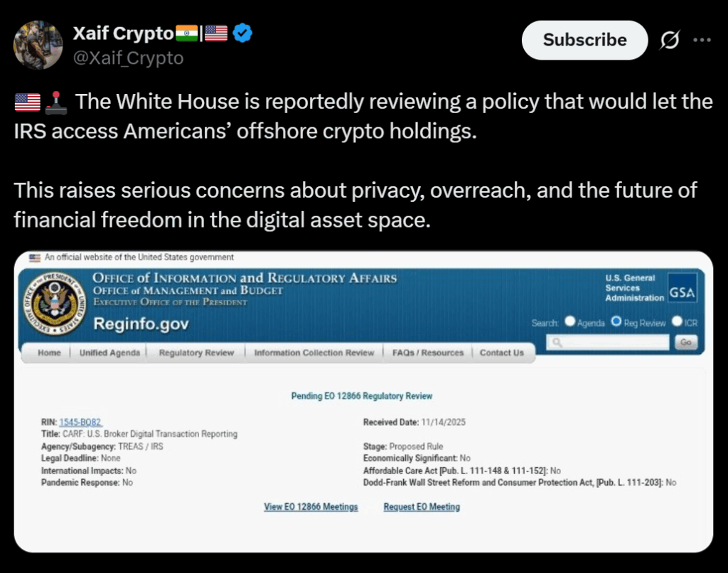Click the magnifier icon in search box
This screenshot has width=728, height=573.
pos(557,343)
